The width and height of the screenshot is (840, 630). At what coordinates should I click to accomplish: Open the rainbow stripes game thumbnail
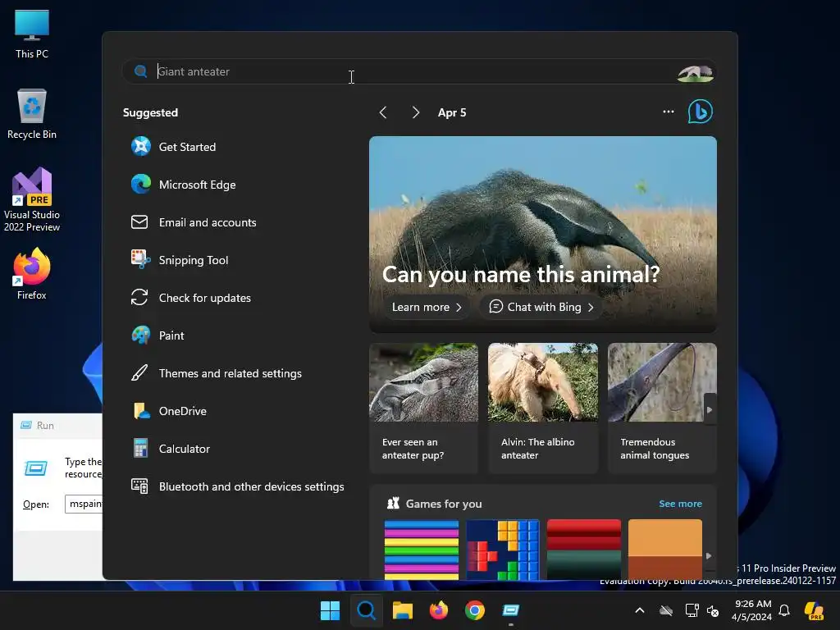tap(422, 550)
